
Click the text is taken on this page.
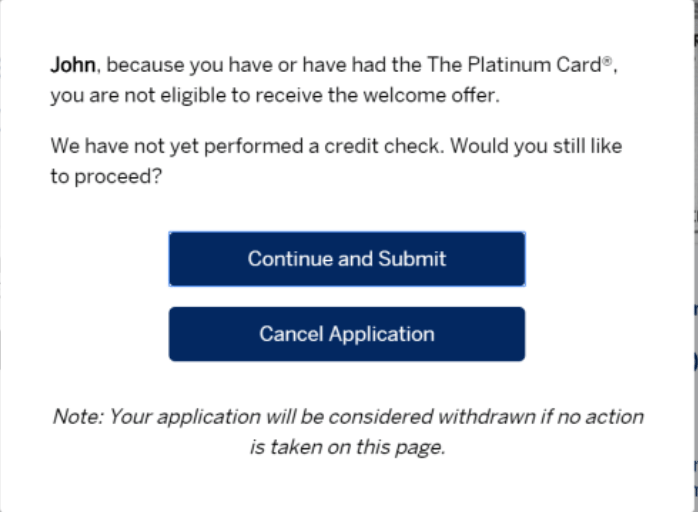click(346, 446)
